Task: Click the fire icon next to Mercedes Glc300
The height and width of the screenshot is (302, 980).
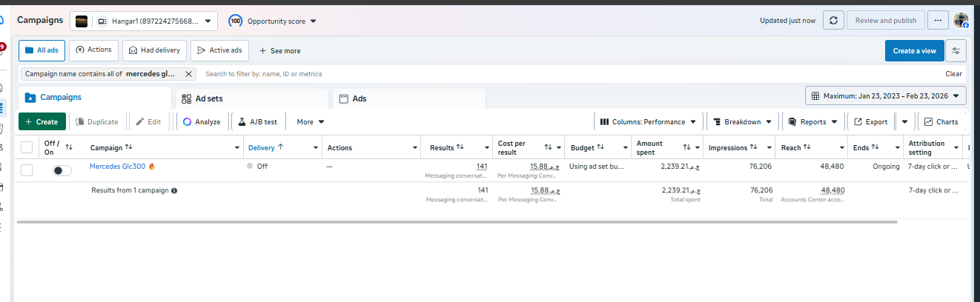Action: [x=152, y=167]
